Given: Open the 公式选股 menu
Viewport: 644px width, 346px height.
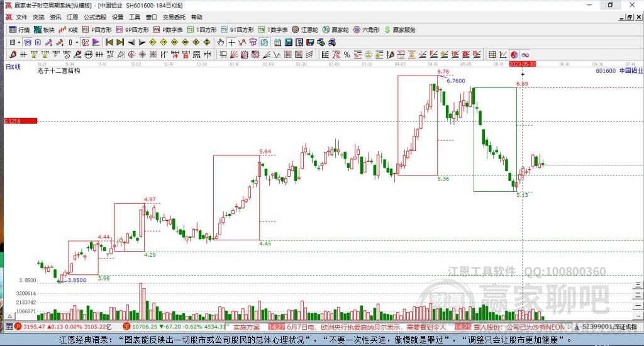Looking at the screenshot, I should click(95, 17).
